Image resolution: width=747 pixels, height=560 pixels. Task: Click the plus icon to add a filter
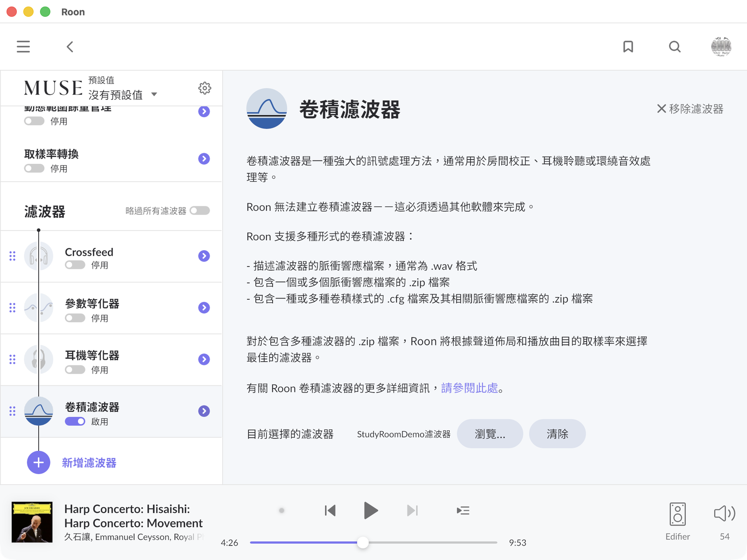point(39,462)
